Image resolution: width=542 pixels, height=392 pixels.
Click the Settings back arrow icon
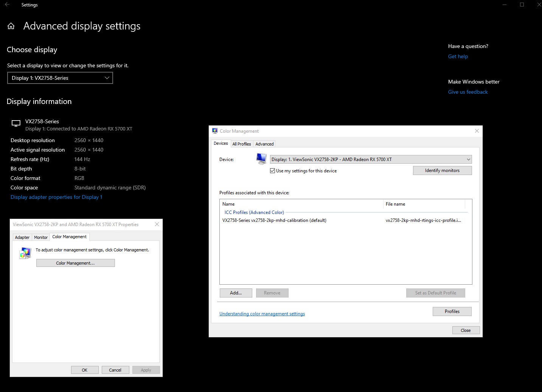coord(7,5)
